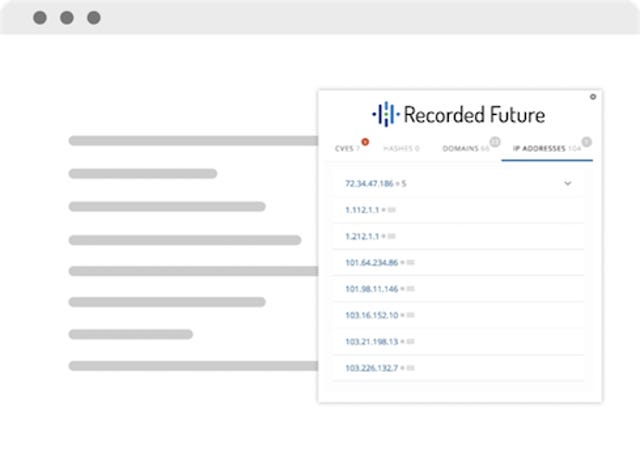This screenshot has height=471, width=640.
Task: Open IP address 1.212.1.1
Action: [362, 236]
